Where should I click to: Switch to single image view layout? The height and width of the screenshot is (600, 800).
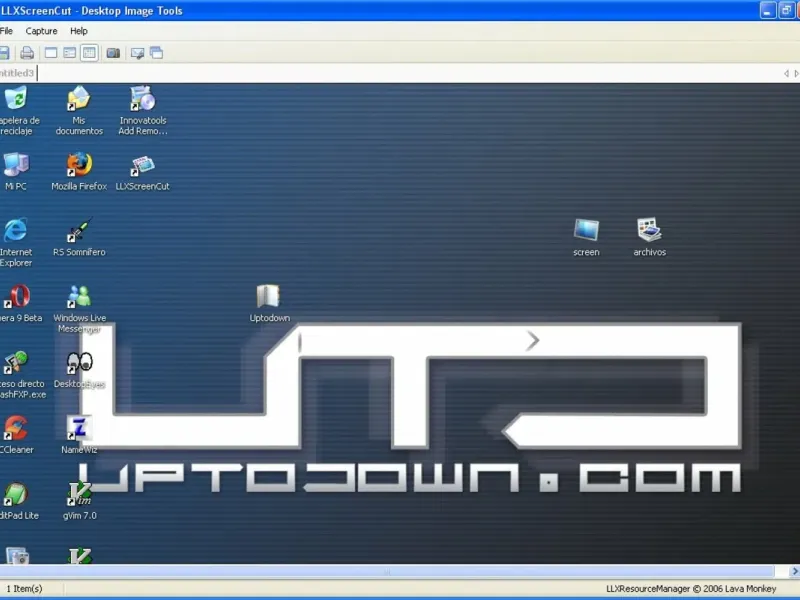(51, 53)
